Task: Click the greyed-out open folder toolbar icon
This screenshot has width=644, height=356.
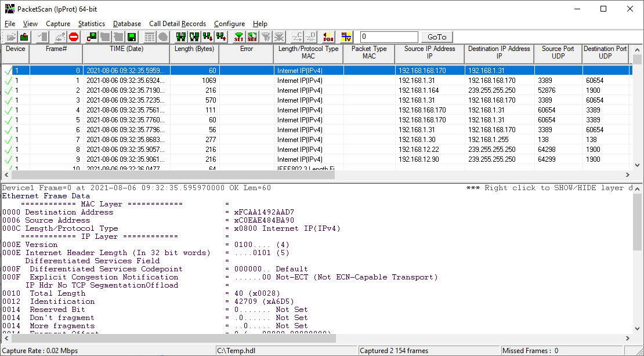Action: pyautogui.click(x=11, y=37)
